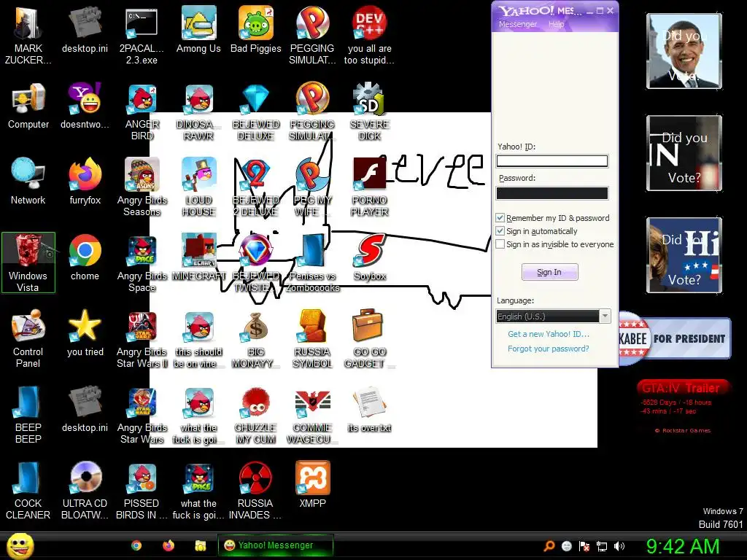Image resolution: width=747 pixels, height=560 pixels.
Task: Click the Yahoo! ID input field
Action: [x=552, y=161]
